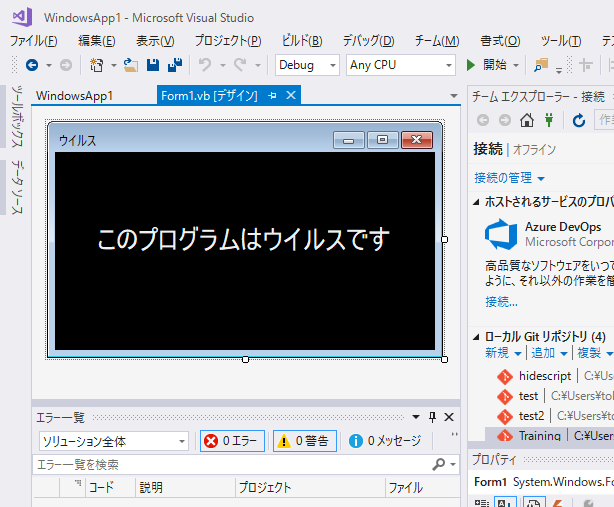
Task: Open the 編集(E) menu
Action: coord(96,41)
